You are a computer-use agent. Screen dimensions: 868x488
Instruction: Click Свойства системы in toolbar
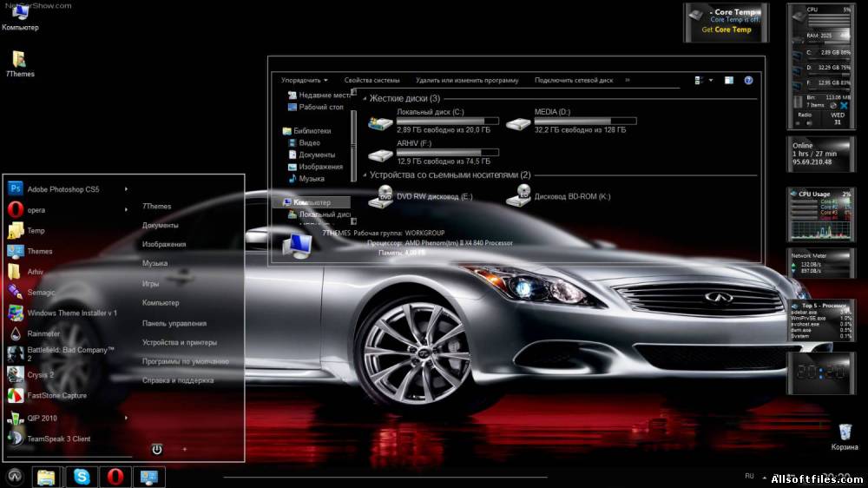[x=372, y=80]
